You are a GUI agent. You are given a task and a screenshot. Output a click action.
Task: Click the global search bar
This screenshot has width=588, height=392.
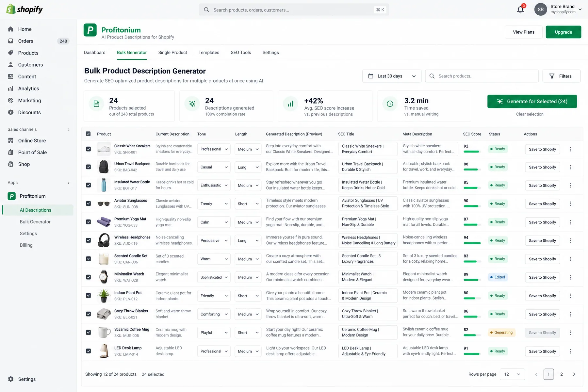294,10
